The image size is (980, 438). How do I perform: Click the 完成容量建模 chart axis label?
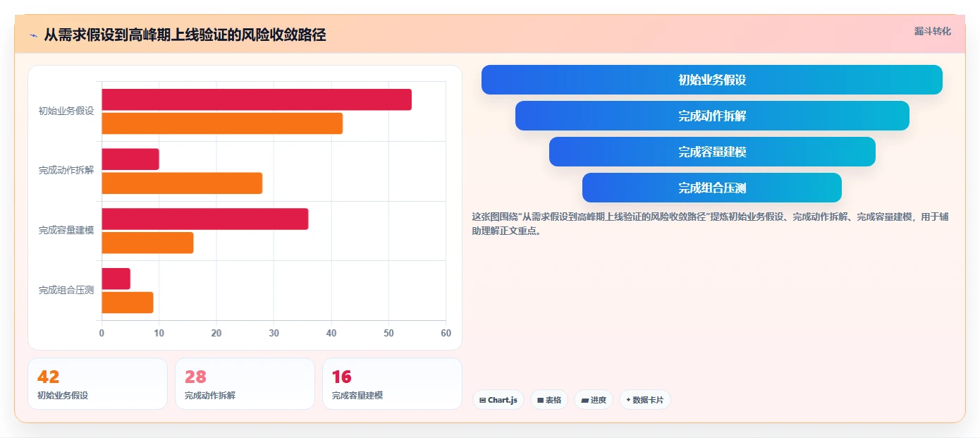click(66, 230)
